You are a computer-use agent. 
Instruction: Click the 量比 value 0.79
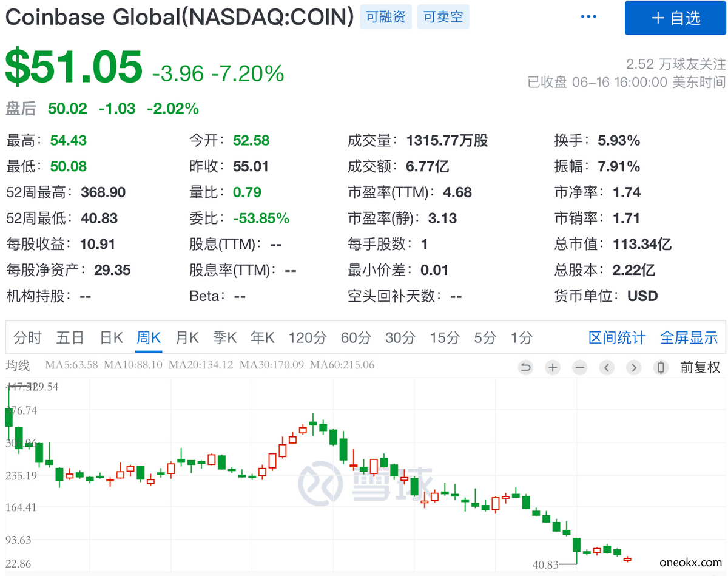pyautogui.click(x=248, y=192)
